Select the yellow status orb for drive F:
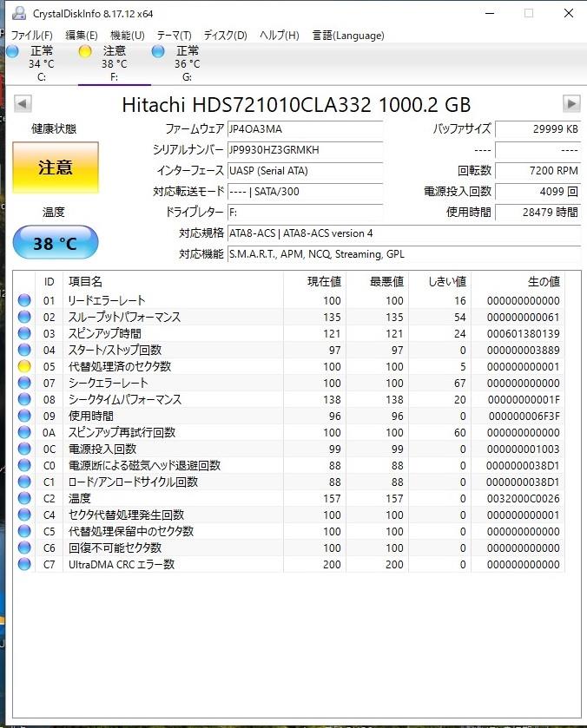The image size is (587, 728). pyautogui.click(x=85, y=51)
